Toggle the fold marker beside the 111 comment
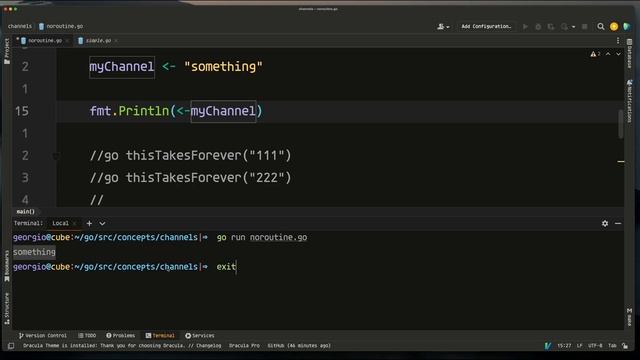Screen dimensions: 640x360 click(56, 156)
